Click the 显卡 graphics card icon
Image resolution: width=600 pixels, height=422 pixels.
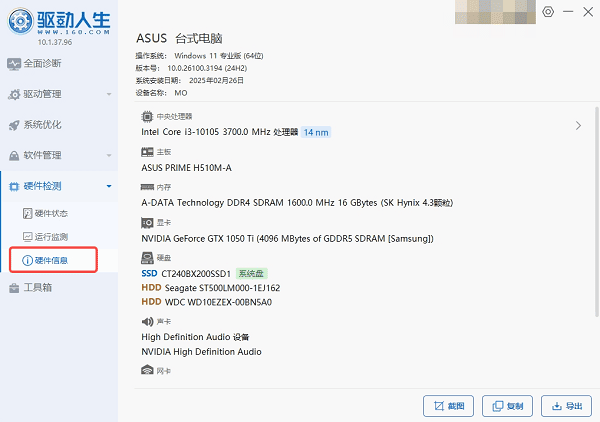tap(147, 223)
